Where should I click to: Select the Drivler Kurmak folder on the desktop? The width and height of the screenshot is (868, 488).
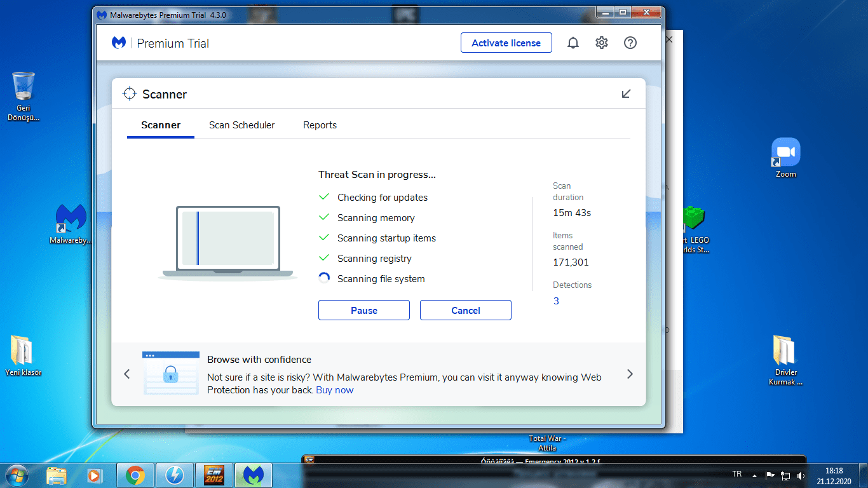(x=786, y=360)
